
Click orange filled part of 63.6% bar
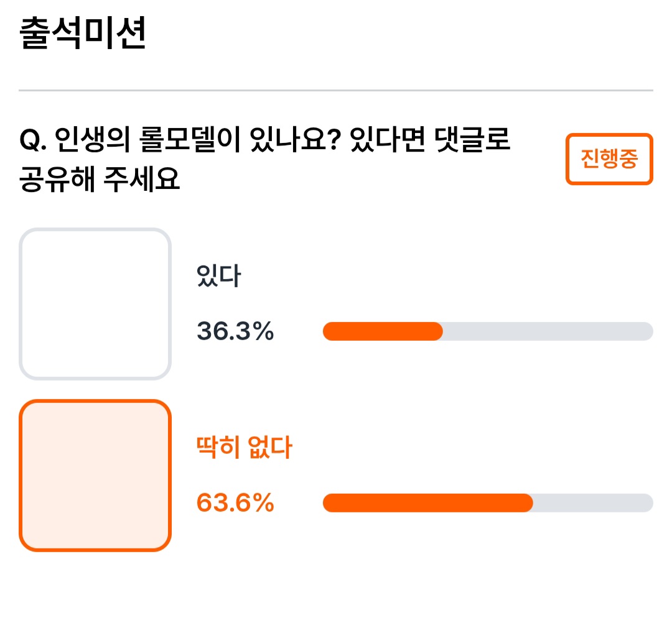point(427,502)
